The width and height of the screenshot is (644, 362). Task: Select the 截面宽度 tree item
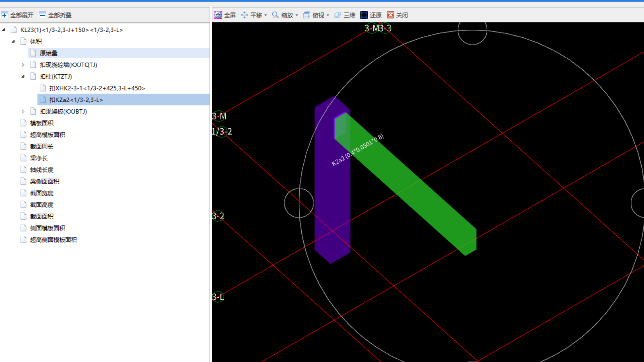[42, 193]
